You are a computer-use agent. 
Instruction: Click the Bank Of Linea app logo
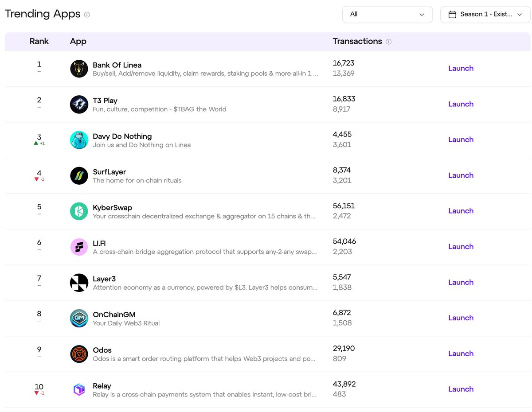pyautogui.click(x=79, y=69)
